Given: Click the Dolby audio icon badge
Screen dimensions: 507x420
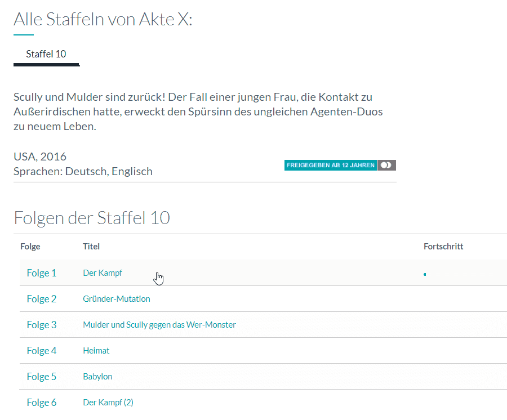Looking at the screenshot, I should click(386, 165).
